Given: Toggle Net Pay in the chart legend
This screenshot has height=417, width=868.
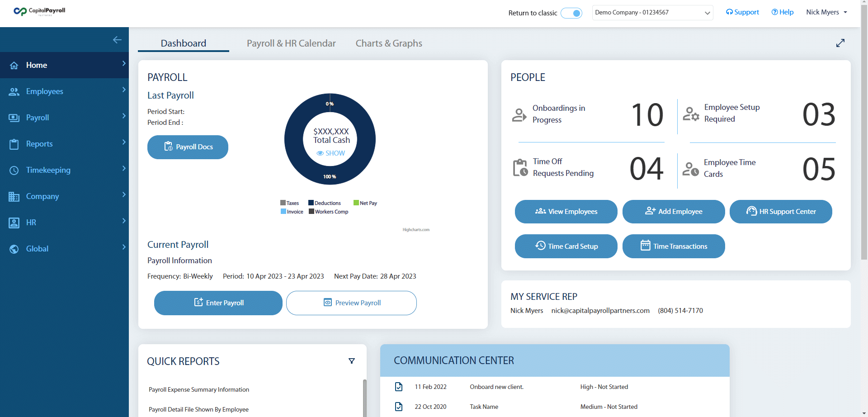Looking at the screenshot, I should pyautogui.click(x=365, y=203).
